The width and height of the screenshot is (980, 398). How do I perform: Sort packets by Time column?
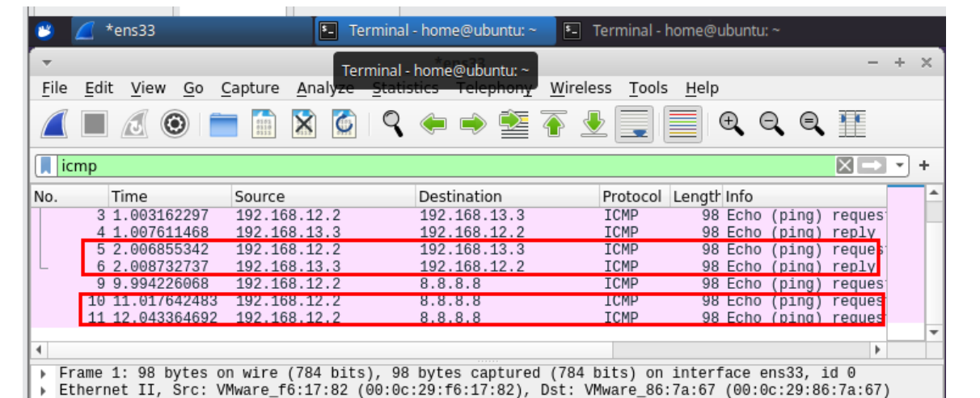pos(170,196)
